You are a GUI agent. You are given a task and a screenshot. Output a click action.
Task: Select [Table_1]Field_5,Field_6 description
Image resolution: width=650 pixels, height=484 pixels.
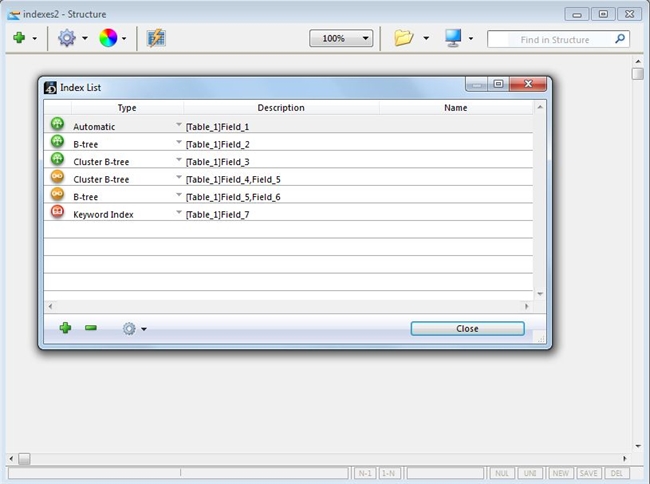point(233,197)
